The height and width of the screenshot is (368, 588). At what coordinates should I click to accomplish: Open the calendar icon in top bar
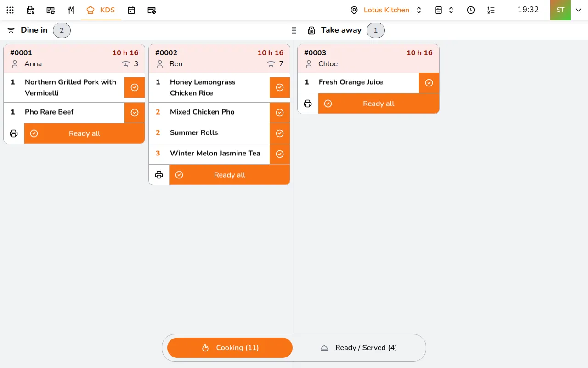(131, 10)
